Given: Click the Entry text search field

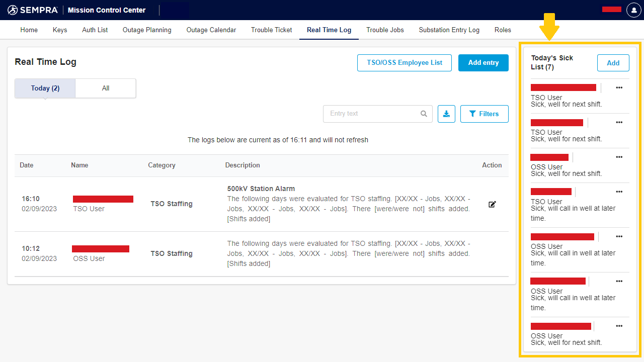Looking at the screenshot, I should click(x=372, y=114).
